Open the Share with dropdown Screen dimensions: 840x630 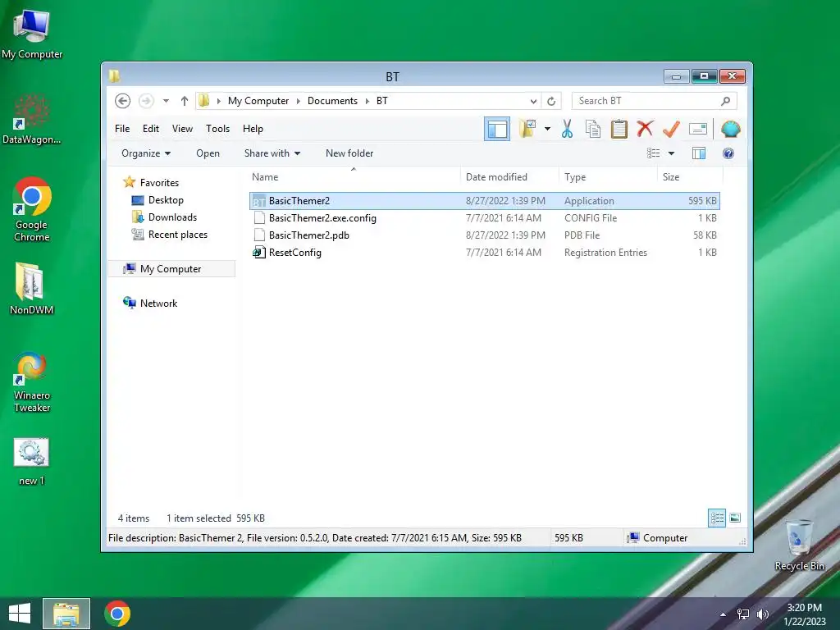coord(272,153)
